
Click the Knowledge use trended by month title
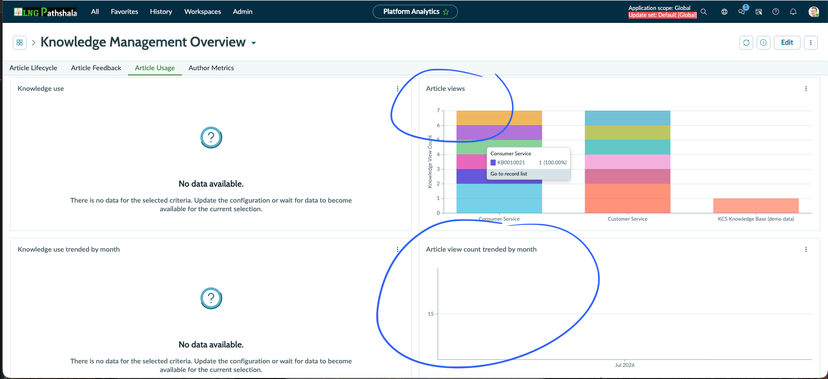click(69, 250)
